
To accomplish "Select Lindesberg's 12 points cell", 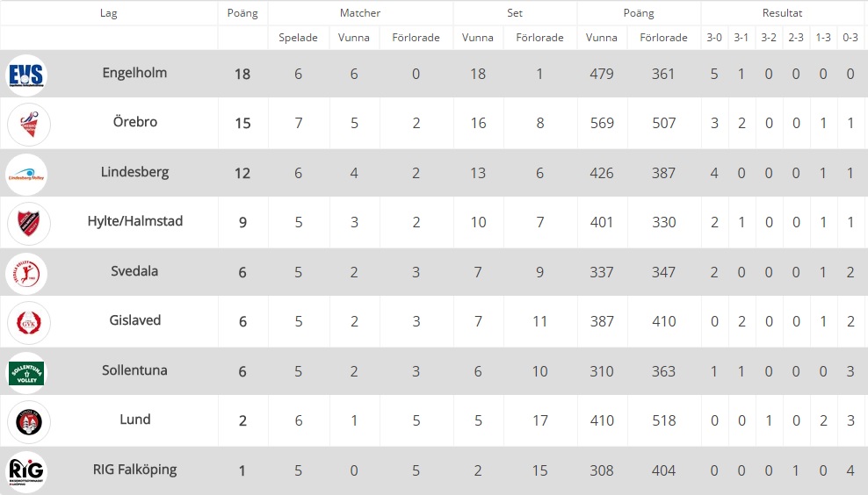I will 242,173.
